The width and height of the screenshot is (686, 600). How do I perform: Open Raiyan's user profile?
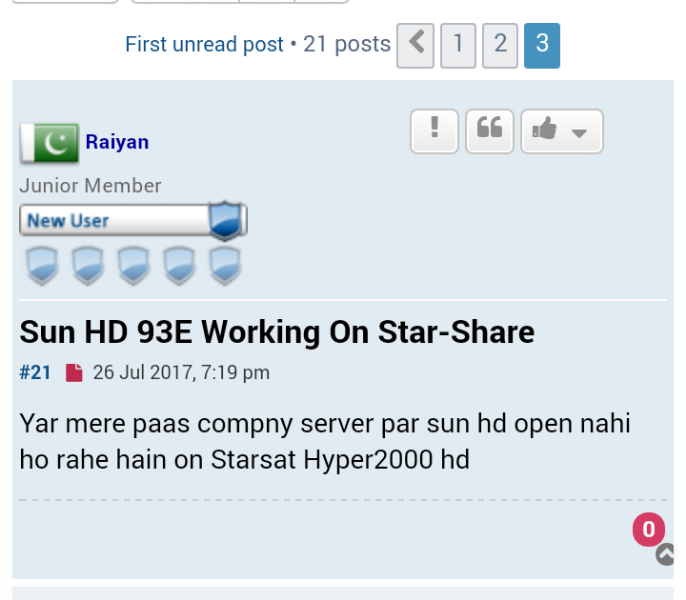tap(117, 142)
